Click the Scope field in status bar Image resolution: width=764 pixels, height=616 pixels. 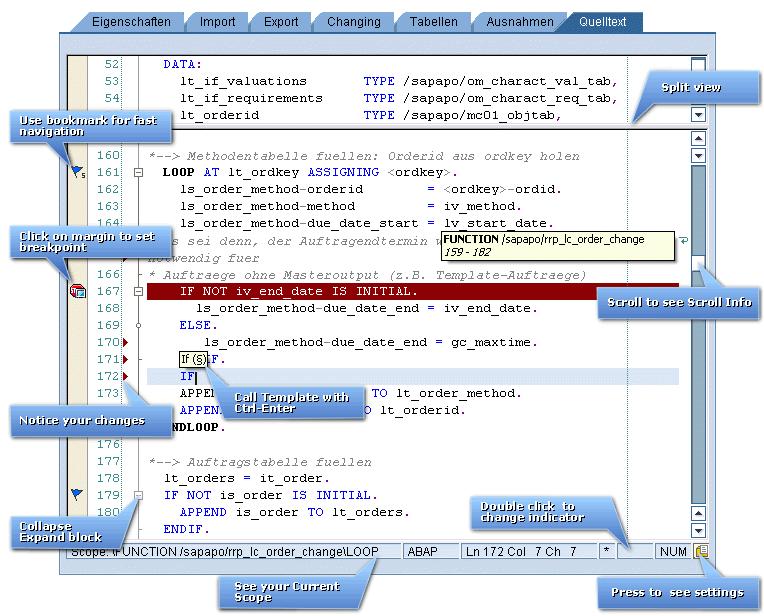point(233,552)
